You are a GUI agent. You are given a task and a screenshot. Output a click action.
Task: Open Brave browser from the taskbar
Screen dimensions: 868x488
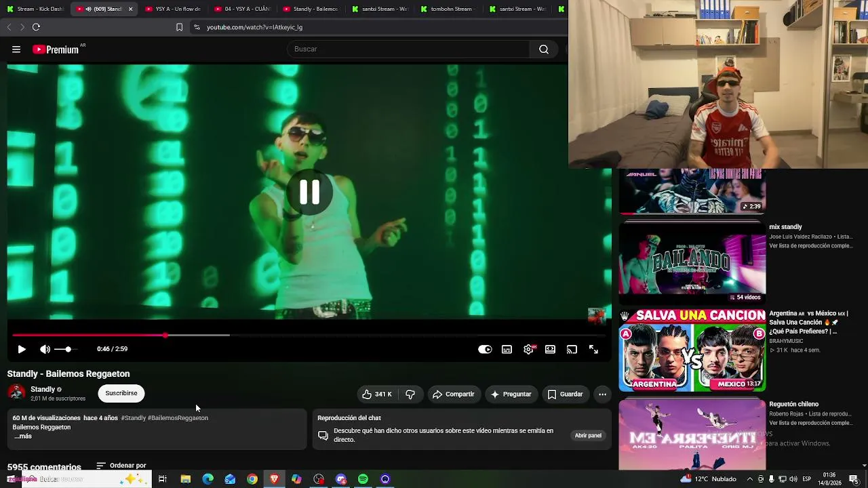point(274,479)
